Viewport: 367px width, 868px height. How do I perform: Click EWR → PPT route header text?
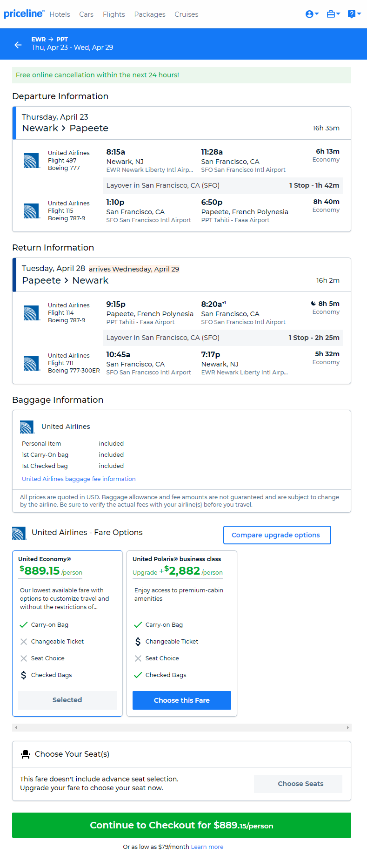50,40
